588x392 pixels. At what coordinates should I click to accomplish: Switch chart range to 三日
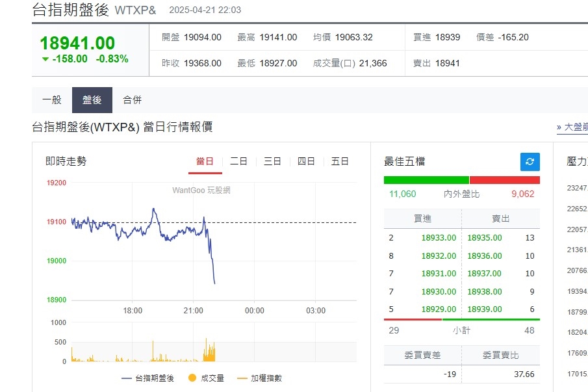pos(272,161)
